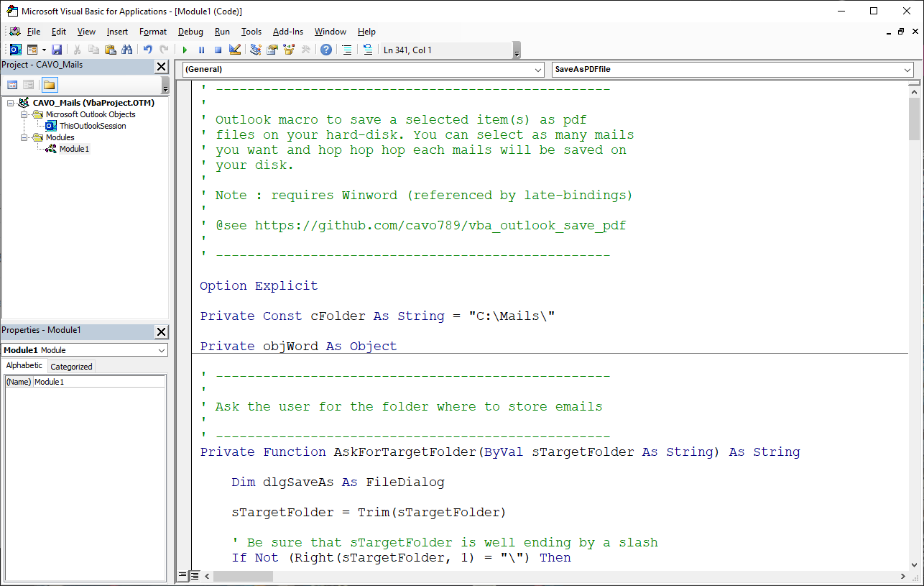Collapse the CAVO_Mails project node
The image size is (924, 586).
click(x=11, y=103)
